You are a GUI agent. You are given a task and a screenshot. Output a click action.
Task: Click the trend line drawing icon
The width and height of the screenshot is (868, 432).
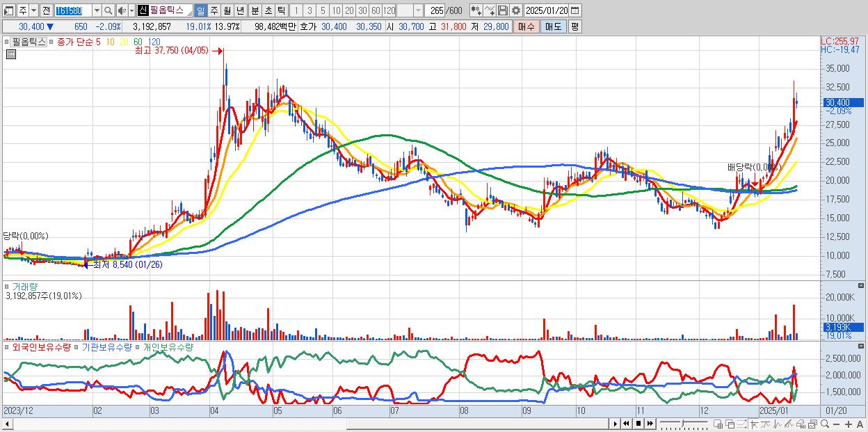coord(766,424)
